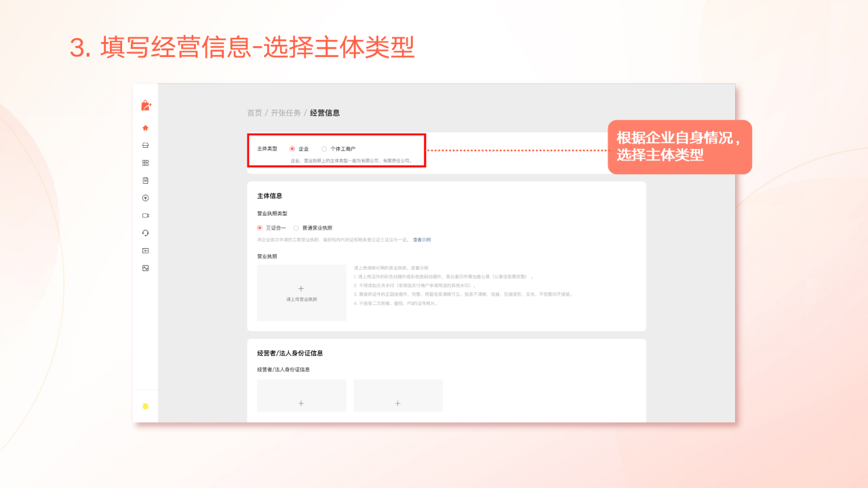Open the four-squares grid icon in sidebar
This screenshot has height=488, width=868.
pyautogui.click(x=145, y=163)
